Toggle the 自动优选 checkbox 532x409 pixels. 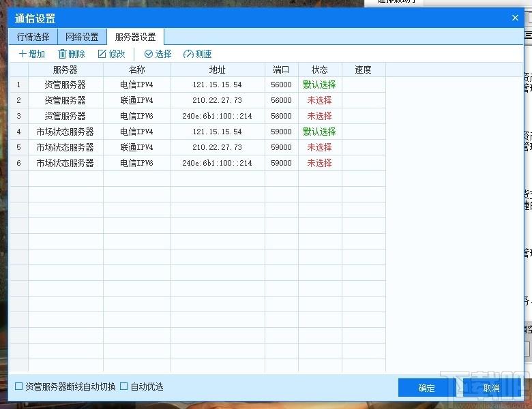(124, 387)
